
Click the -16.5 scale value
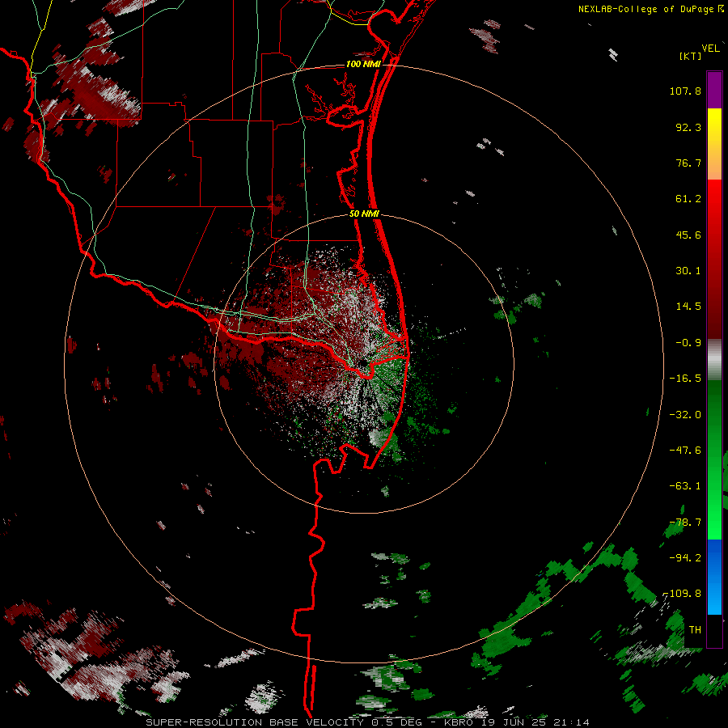tap(685, 379)
